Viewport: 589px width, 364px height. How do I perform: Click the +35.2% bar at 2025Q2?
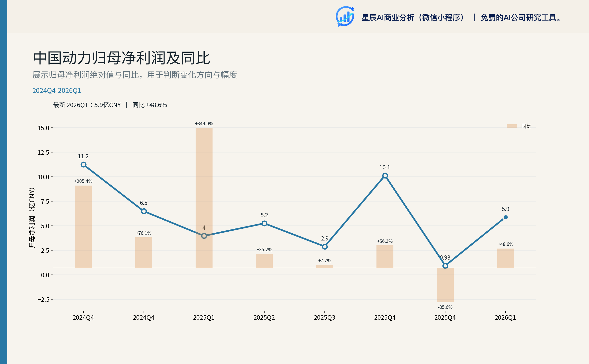tap(264, 261)
